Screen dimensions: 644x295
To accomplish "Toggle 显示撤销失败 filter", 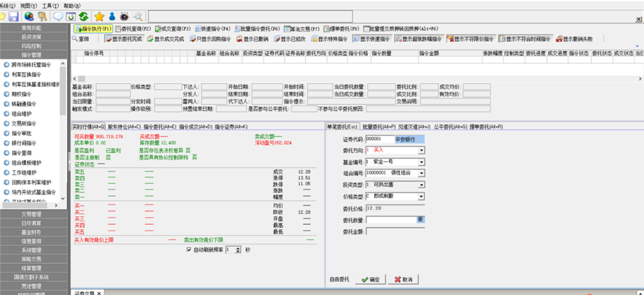I will click(573, 39).
